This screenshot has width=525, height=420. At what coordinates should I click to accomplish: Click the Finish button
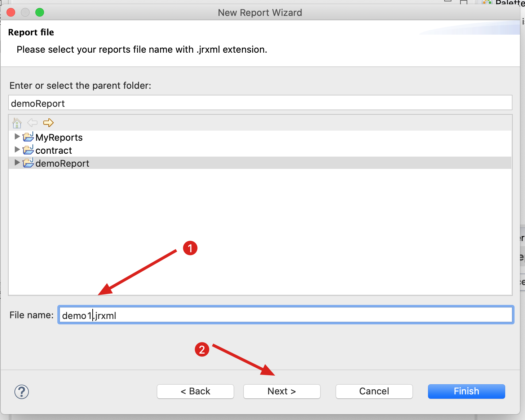pyautogui.click(x=466, y=391)
